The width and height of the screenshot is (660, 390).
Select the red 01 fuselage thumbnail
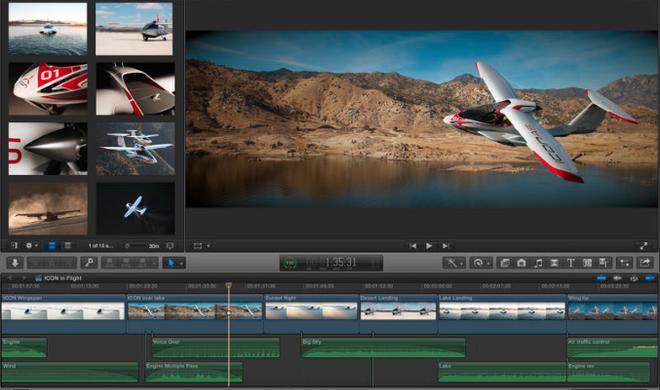click(x=48, y=89)
